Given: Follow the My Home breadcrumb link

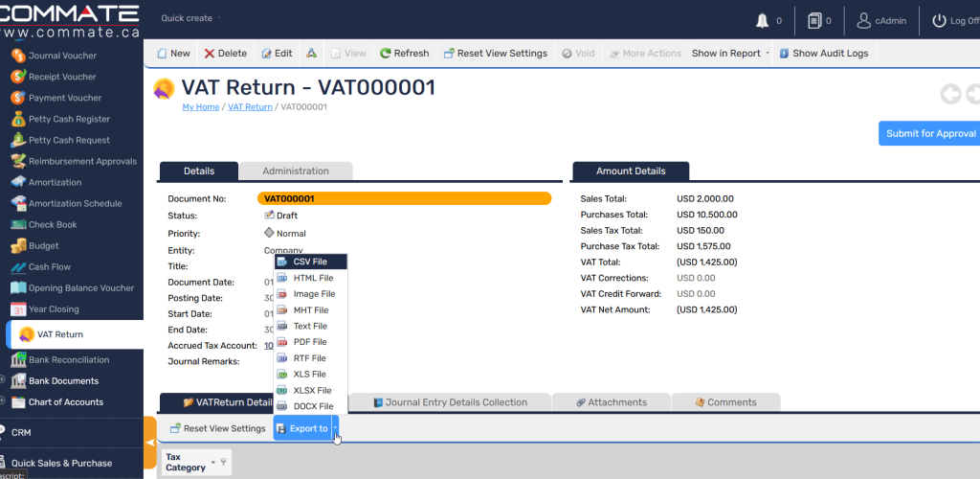Looking at the screenshot, I should [x=201, y=107].
